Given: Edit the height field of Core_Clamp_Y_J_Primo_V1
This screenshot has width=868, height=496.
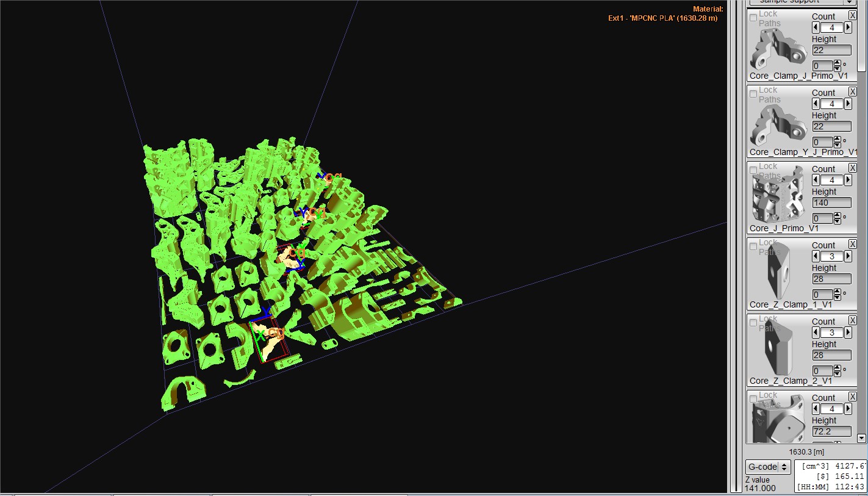Looking at the screenshot, I should (831, 126).
